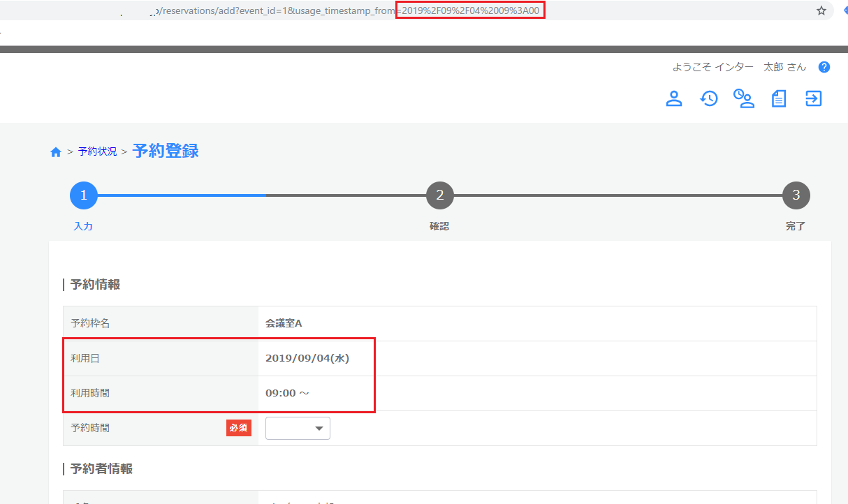848x504 pixels.
Task: Click the user profile icon
Action: 673,98
